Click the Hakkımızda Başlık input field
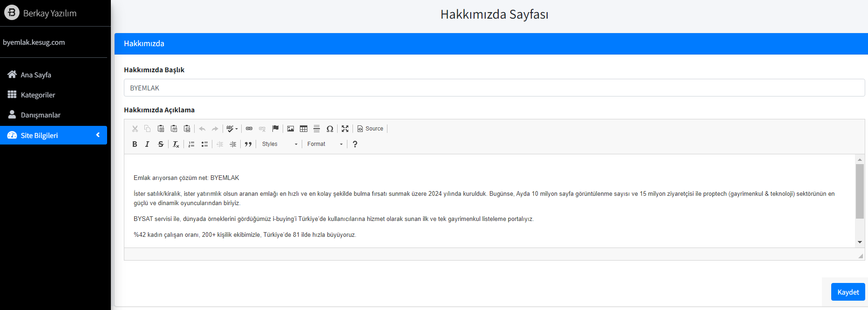This screenshot has width=868, height=310. click(494, 88)
